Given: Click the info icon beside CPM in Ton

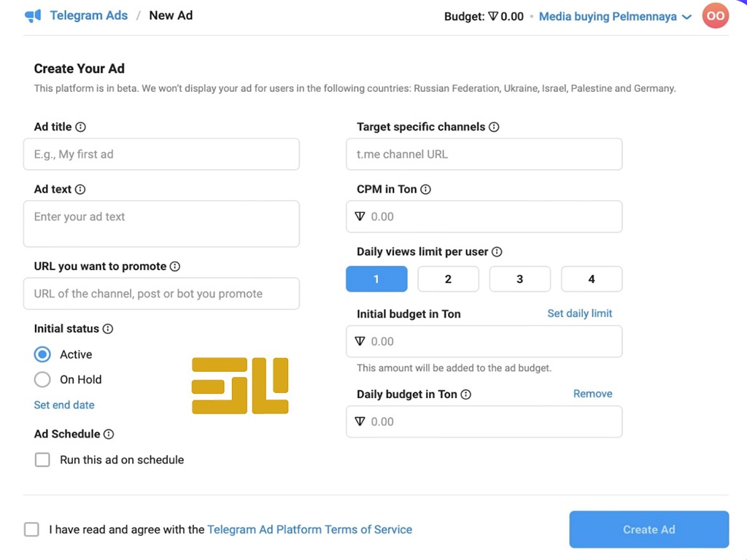Looking at the screenshot, I should pos(426,190).
